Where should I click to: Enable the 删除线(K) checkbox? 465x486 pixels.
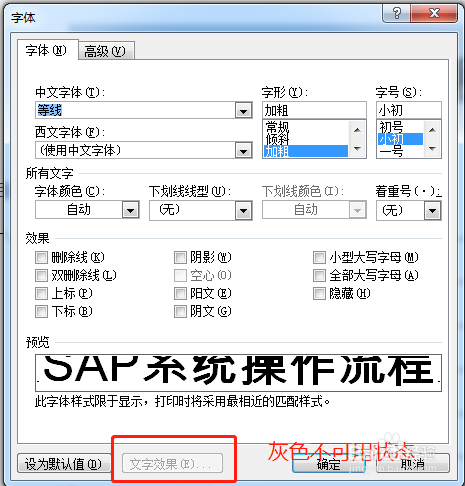pos(41,257)
